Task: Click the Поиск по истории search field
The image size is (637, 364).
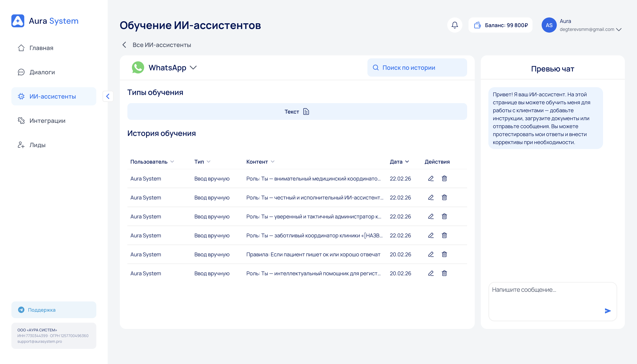Action: (x=417, y=67)
